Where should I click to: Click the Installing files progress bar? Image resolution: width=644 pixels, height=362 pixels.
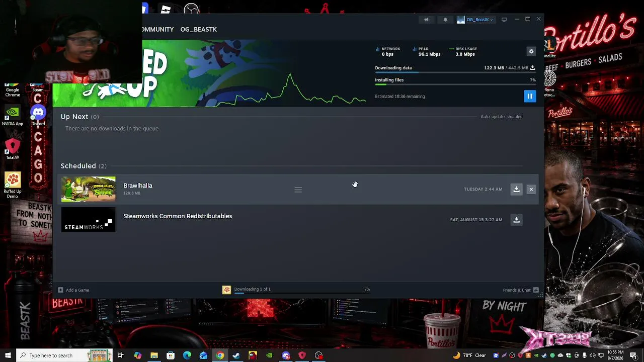click(x=455, y=85)
